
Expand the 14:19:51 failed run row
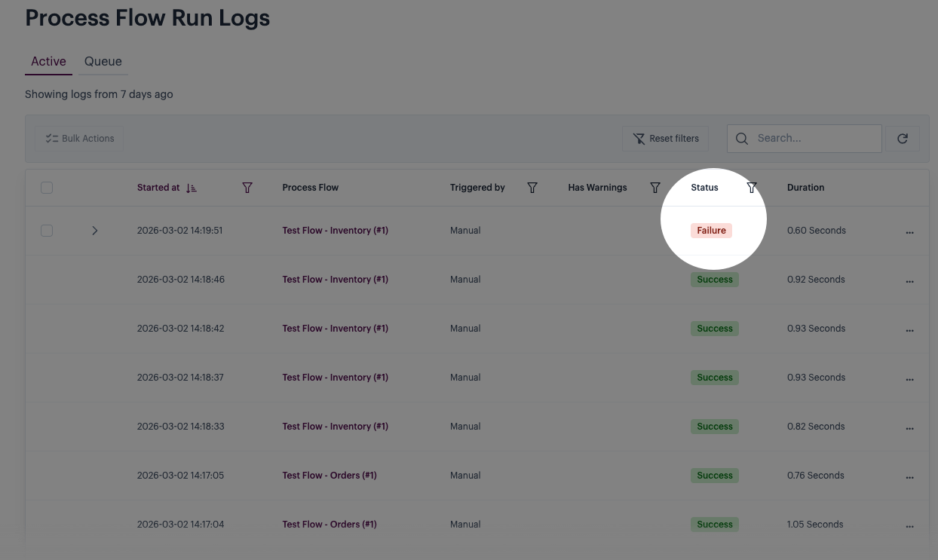(95, 231)
